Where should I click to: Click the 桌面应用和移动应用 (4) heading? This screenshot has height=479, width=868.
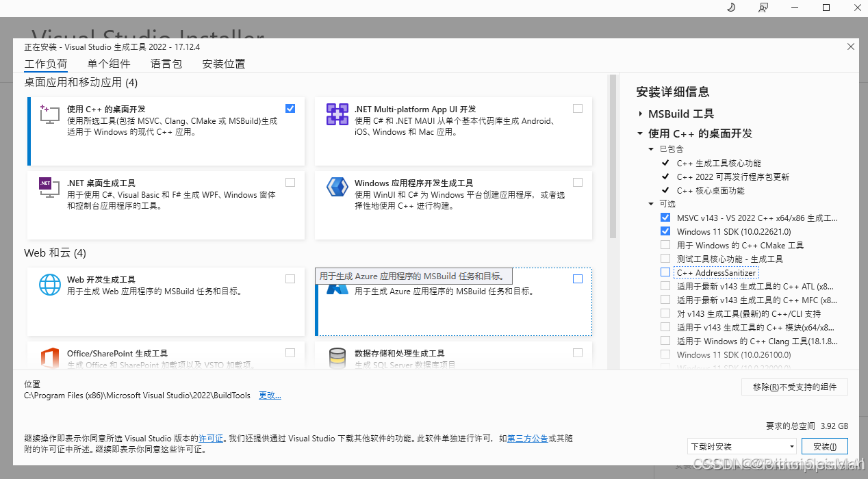[81, 83]
